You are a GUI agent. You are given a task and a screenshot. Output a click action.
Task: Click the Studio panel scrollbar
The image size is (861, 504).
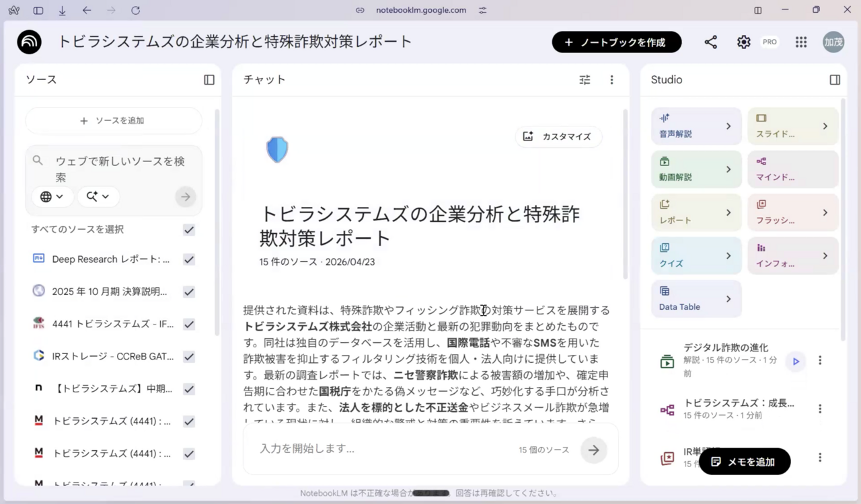point(844,220)
